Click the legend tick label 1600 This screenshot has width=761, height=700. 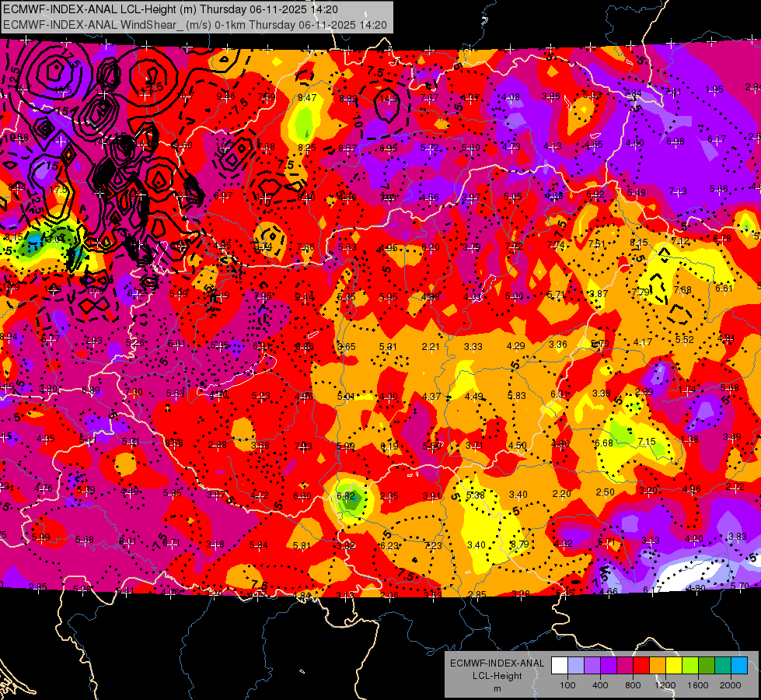(x=697, y=685)
